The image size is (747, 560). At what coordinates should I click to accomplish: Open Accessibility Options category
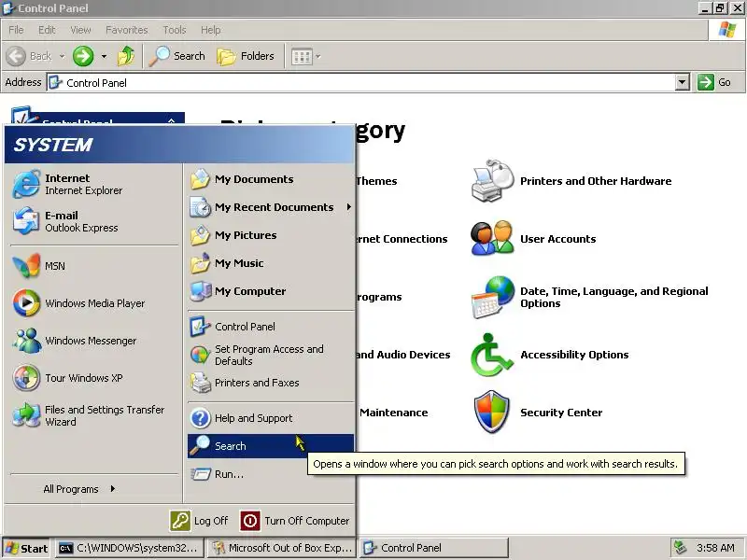point(549,355)
